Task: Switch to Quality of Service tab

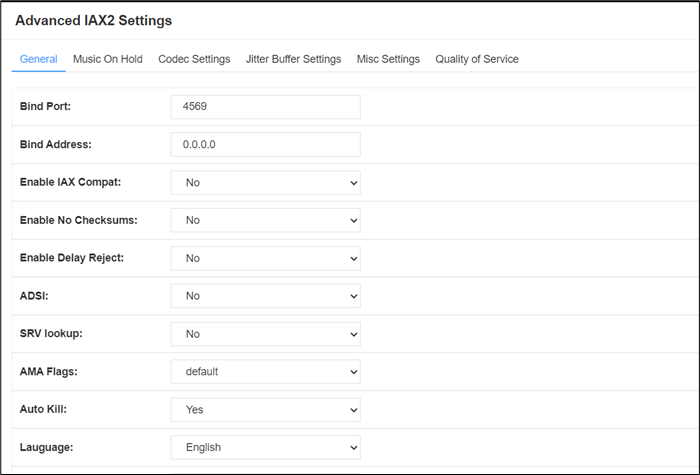Action: click(x=477, y=59)
